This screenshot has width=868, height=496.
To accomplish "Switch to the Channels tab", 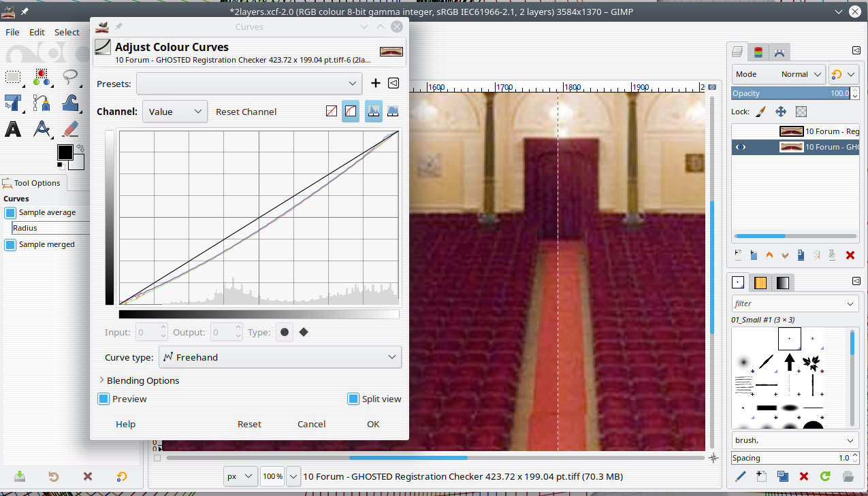I will coord(758,52).
